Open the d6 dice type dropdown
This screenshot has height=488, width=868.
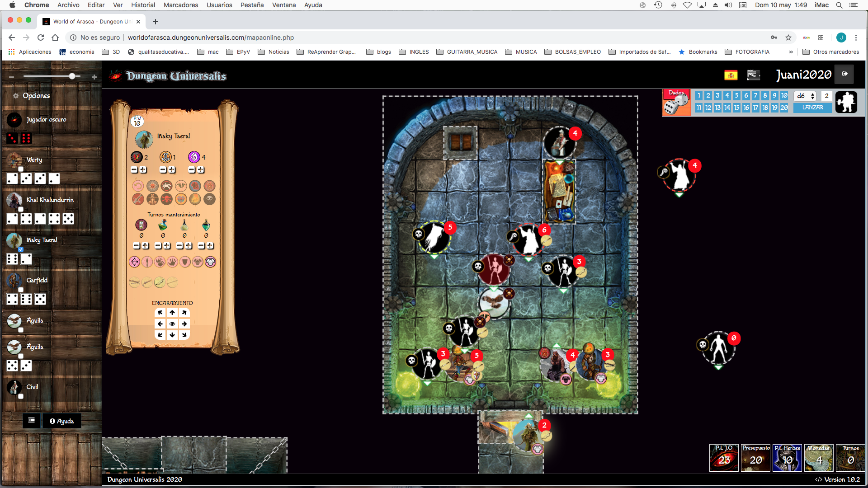pyautogui.click(x=805, y=96)
